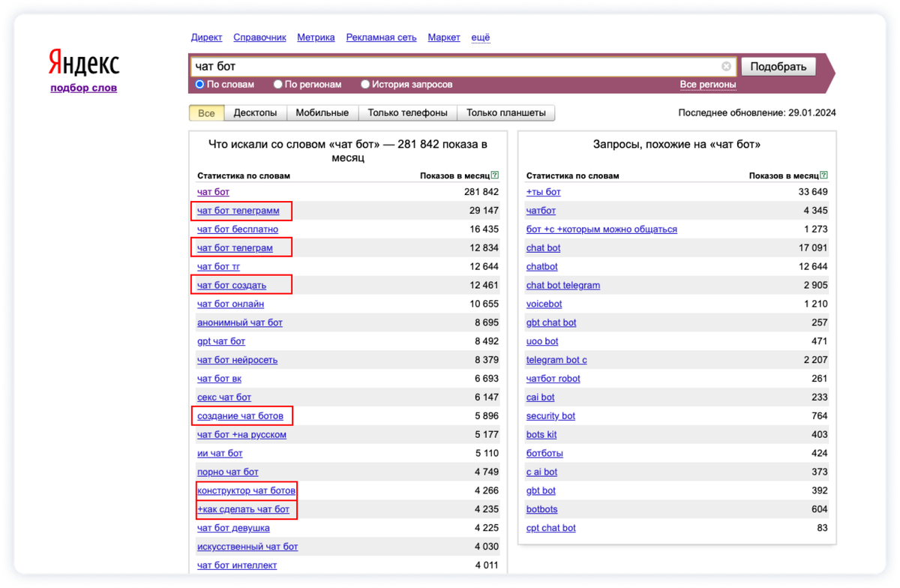Open the '+как сделать чат бот' query
The image size is (900, 588).
click(x=243, y=510)
